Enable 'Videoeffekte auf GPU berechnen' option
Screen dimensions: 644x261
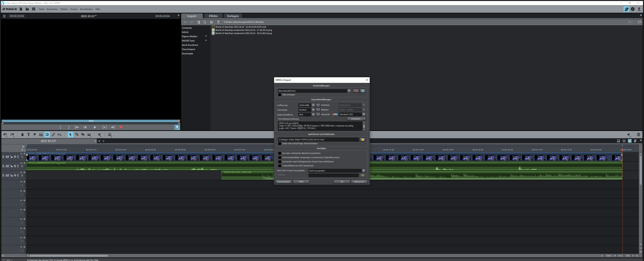click(280, 166)
